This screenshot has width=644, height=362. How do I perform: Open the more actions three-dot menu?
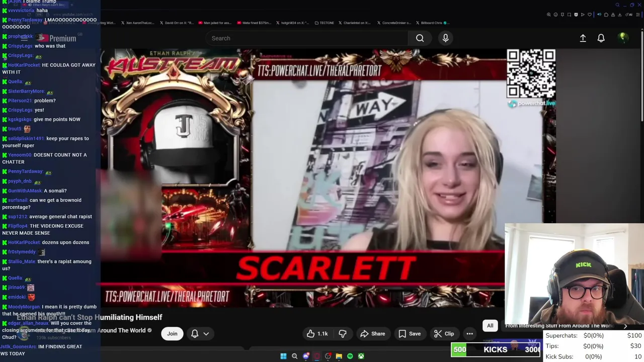[469, 333]
